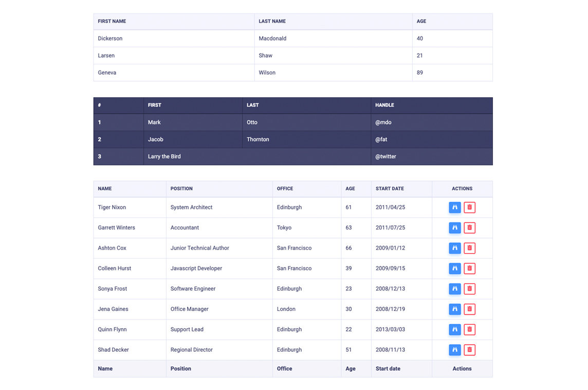This screenshot has width=588, height=390.
Task: Click the POSITION column header
Action: 181,189
